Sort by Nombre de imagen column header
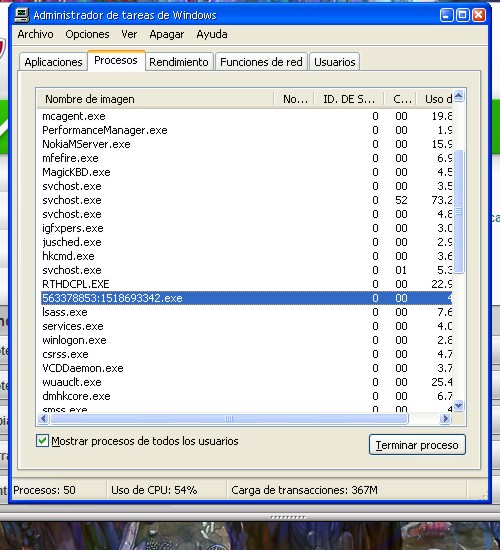Screen dimensions: 500x550 tap(155, 99)
